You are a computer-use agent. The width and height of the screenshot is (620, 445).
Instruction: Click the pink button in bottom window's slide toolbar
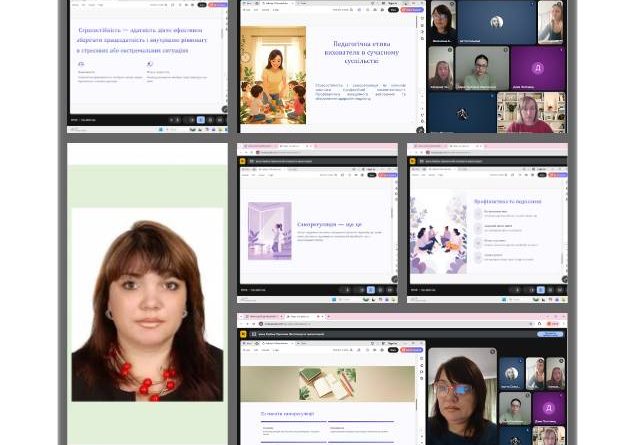(412, 350)
